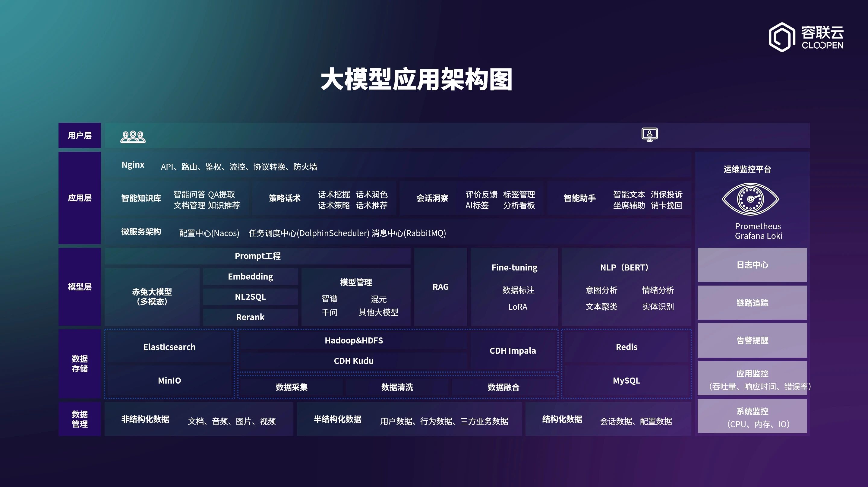Click the 应用层 row label
The image size is (868, 487).
coord(80,198)
